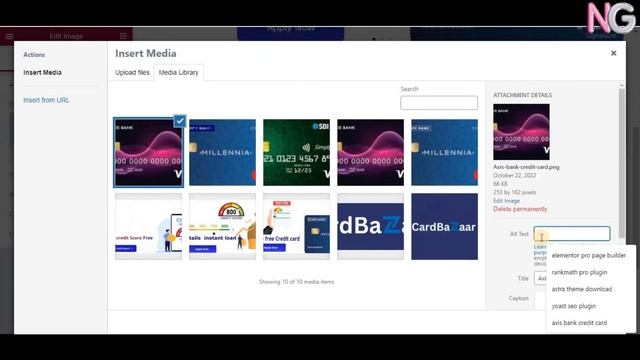Open Elementor widgets grid icon behind dialog
Viewport: 640px width, 360px height.
click(123, 36)
